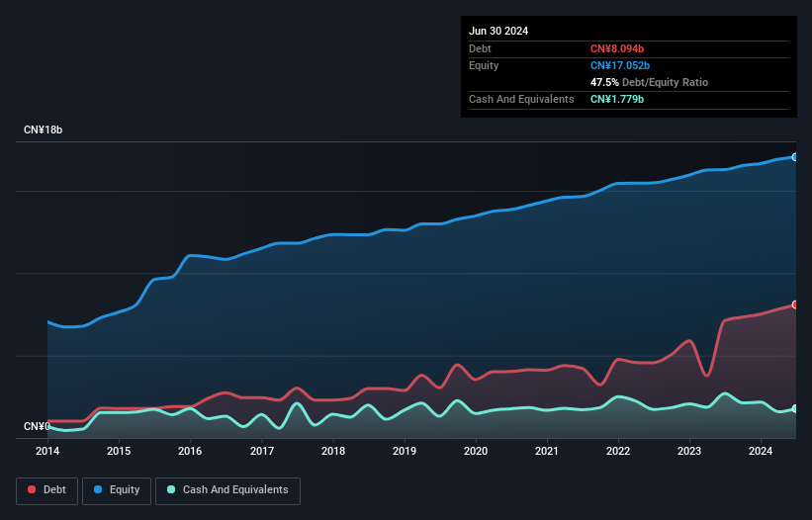Toggle the Equity legend button
Viewport: 812px width, 520px height.
click(117, 490)
